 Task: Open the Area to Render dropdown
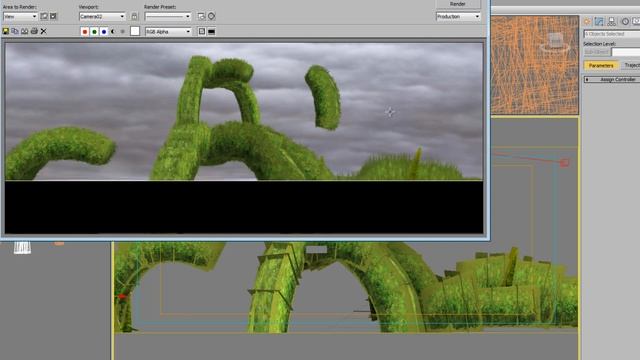click(x=20, y=16)
